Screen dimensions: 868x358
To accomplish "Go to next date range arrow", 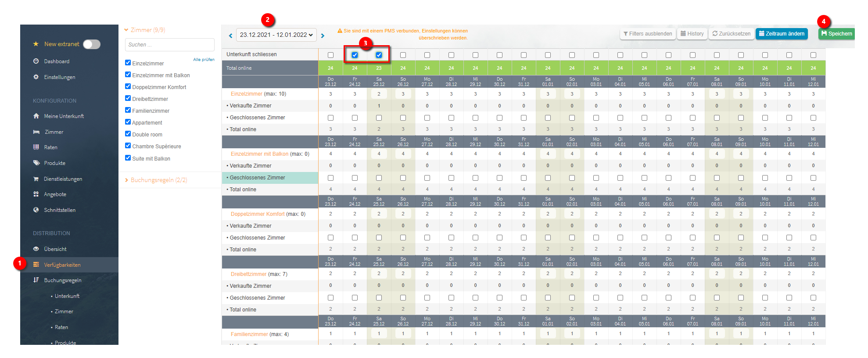I will point(323,36).
